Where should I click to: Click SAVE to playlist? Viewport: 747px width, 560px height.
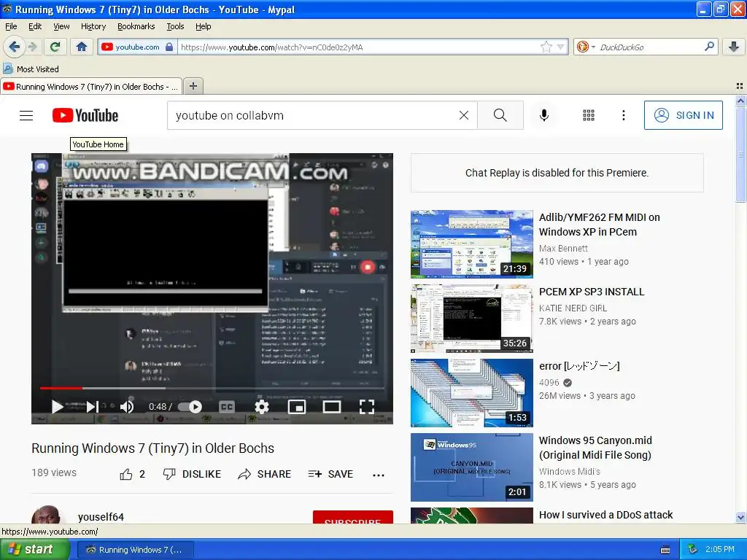(330, 474)
